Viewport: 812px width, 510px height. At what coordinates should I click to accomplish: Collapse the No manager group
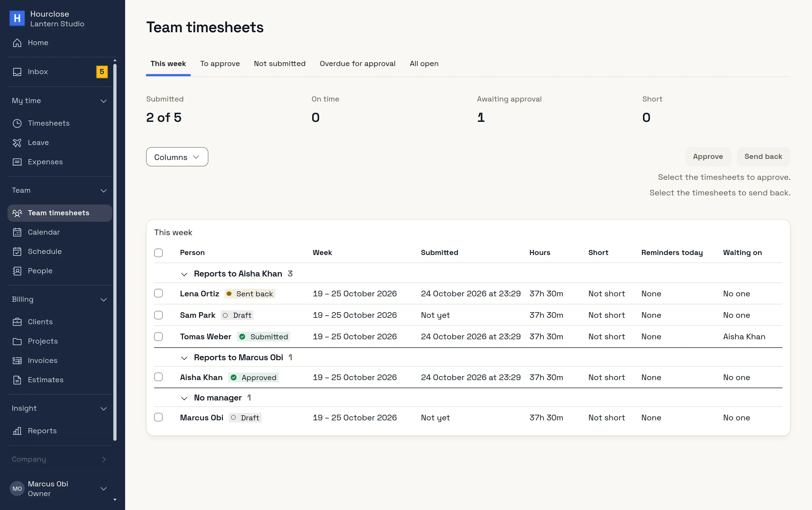184,398
